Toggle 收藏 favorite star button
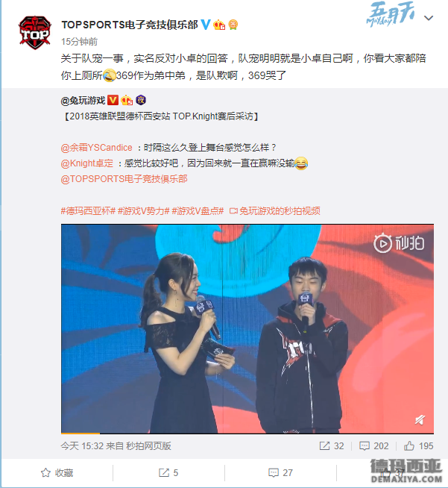This screenshot has width=448, height=488. click(x=57, y=473)
